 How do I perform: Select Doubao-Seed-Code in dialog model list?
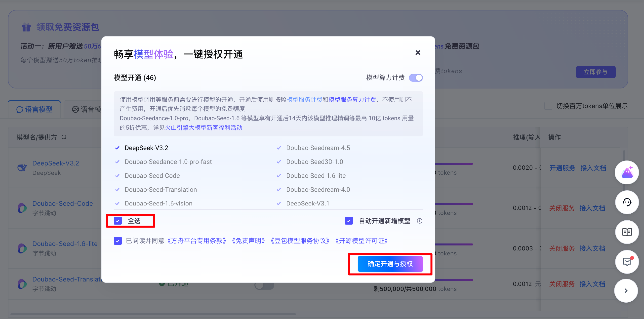147,176
